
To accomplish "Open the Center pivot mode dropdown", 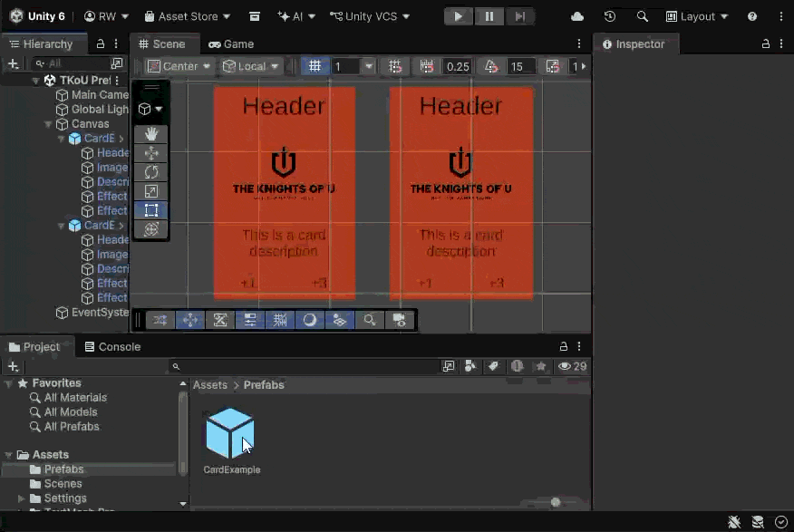I will [x=179, y=66].
